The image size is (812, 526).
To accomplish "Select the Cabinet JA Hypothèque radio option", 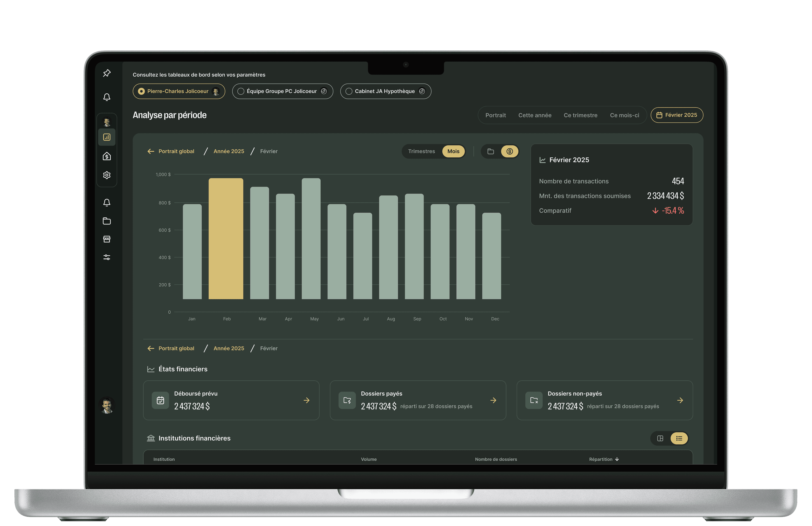I will [x=349, y=91].
